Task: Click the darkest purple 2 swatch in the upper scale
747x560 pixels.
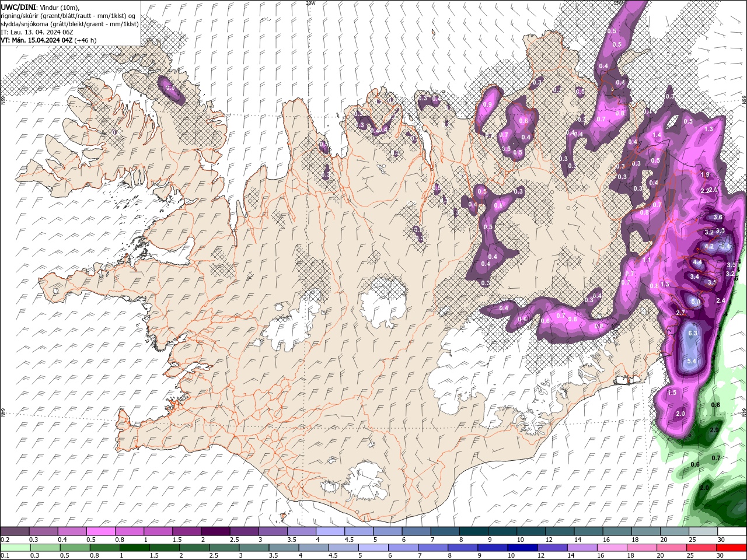Action: 215,531
